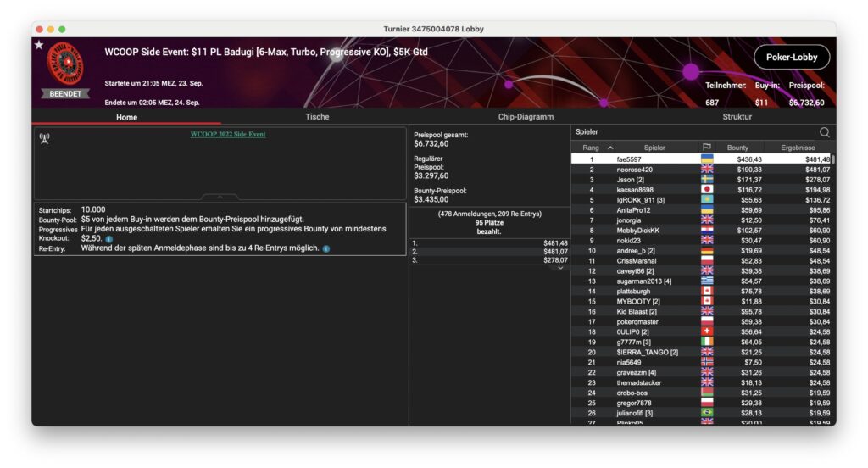
Task: Toggle sort arrow next to Rang header
Action: pyautogui.click(x=610, y=148)
